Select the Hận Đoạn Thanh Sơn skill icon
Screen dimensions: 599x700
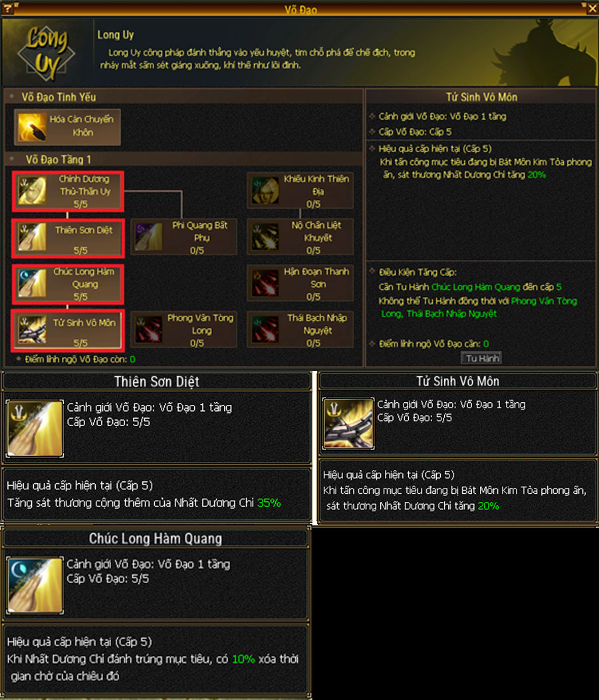pyautogui.click(x=265, y=283)
